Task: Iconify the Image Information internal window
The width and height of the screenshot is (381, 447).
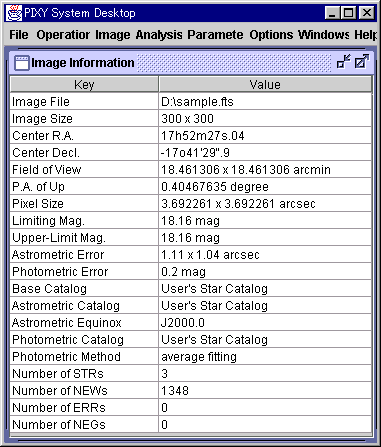Action: pyautogui.click(x=344, y=62)
